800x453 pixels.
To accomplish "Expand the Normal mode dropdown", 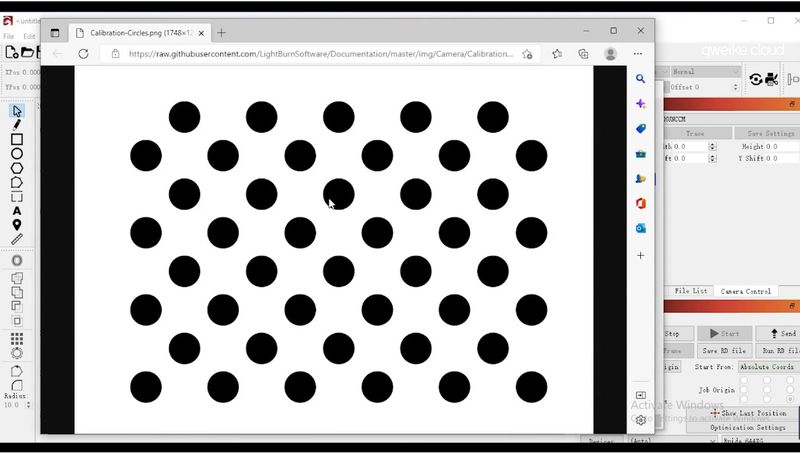I will tap(704, 72).
